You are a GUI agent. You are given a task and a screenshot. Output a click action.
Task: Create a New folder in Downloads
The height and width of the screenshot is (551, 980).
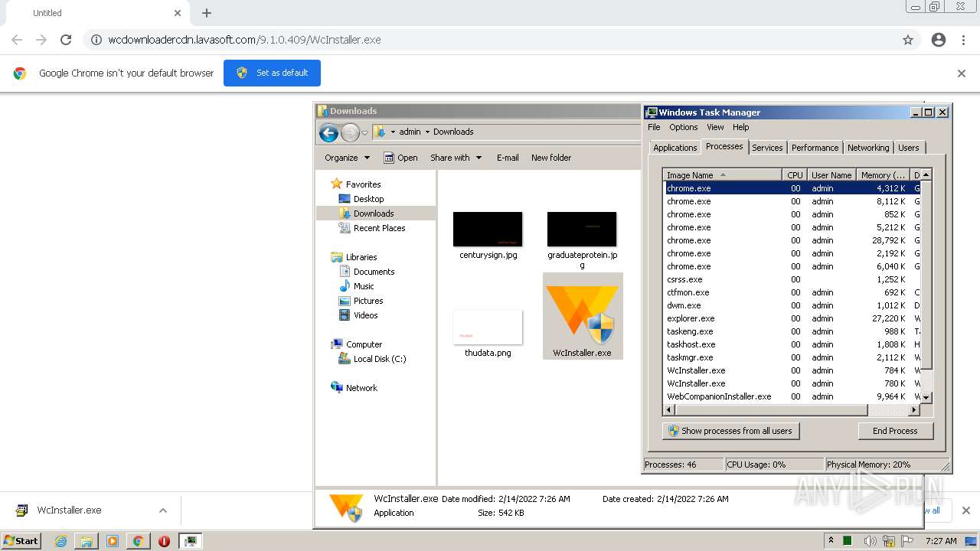(551, 158)
